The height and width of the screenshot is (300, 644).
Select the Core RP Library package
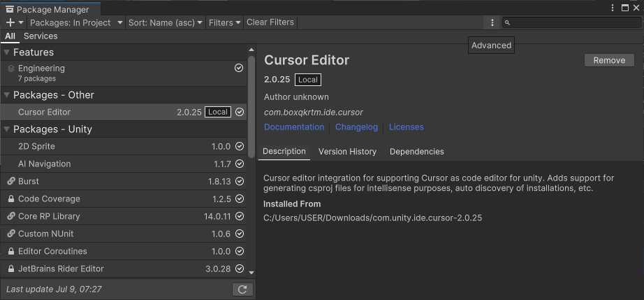(x=123, y=216)
